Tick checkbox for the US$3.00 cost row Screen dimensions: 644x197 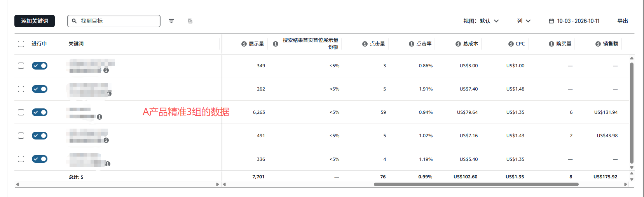21,66
